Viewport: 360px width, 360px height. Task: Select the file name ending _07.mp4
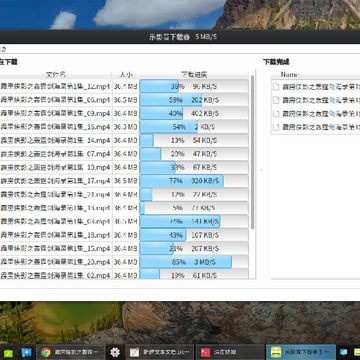pyautogui.click(x=55, y=154)
